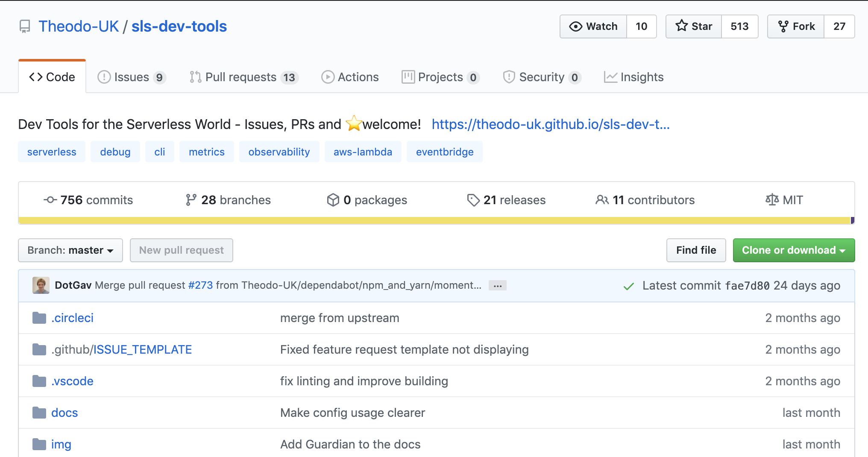View the 11 contributors
The image size is (868, 457).
click(645, 200)
